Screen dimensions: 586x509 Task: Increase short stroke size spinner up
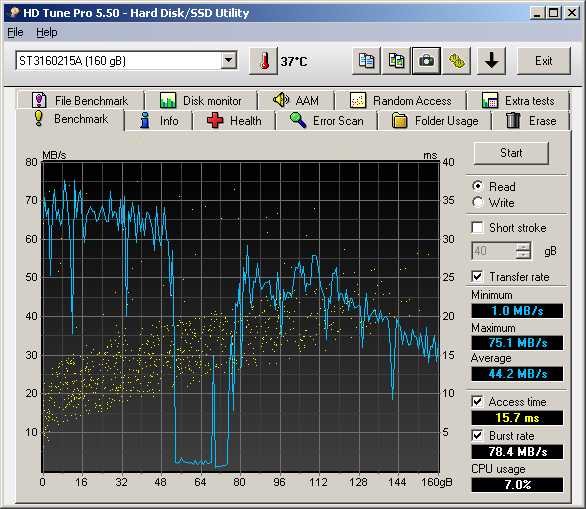pos(523,247)
